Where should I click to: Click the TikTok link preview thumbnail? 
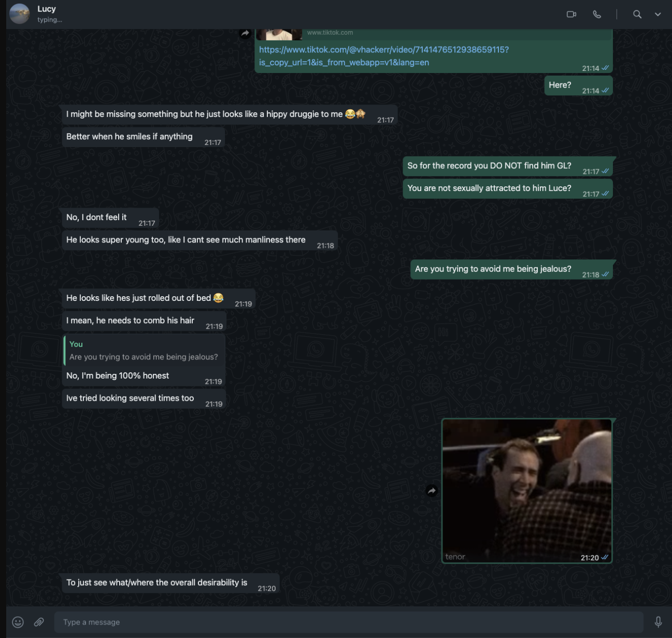coord(279,34)
